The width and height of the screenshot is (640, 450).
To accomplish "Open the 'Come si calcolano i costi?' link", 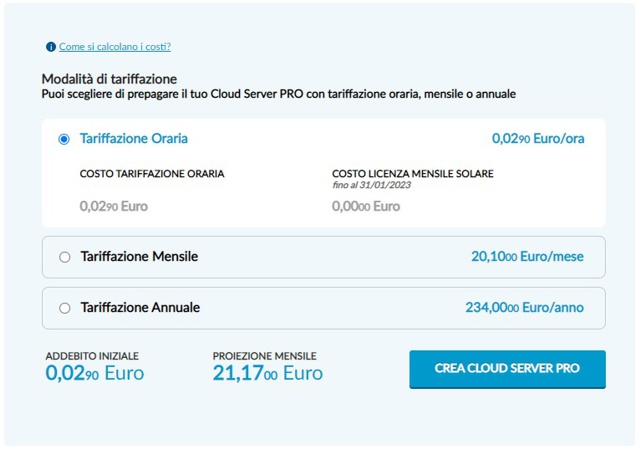I will [x=115, y=47].
